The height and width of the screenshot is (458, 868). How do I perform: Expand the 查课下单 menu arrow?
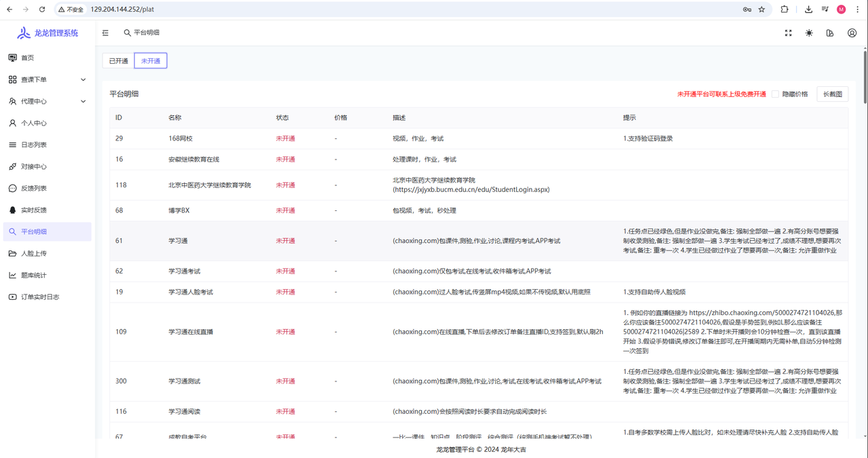click(83, 79)
